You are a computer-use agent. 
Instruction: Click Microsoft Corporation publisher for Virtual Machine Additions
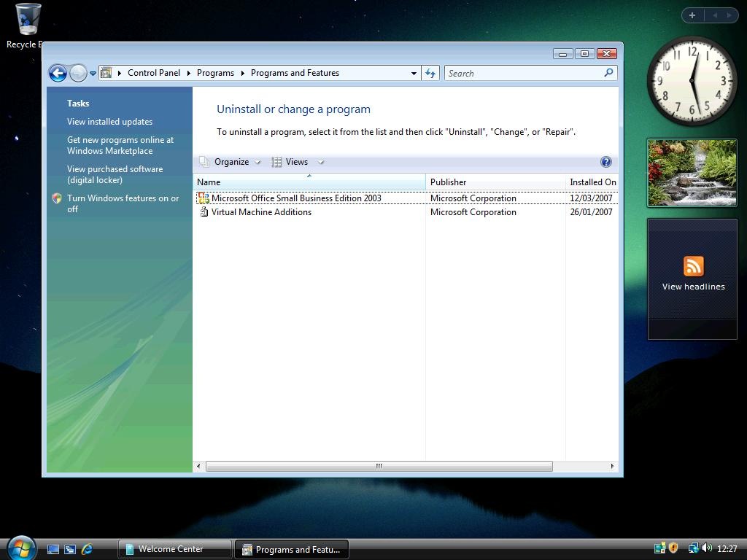[473, 212]
